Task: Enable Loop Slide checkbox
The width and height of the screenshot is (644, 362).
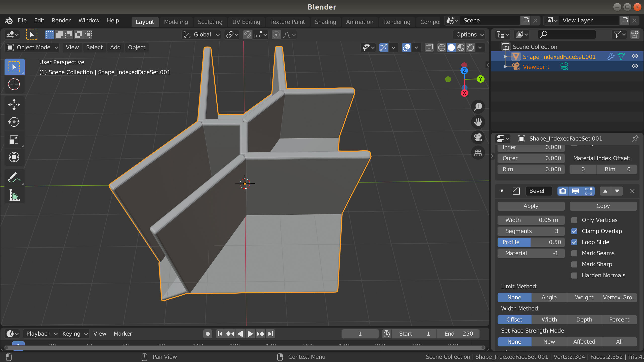Action: 574,242
